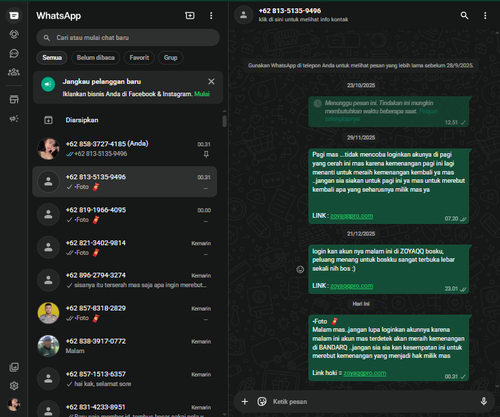Select the Favorit filter tab
Viewport: 500px width, 417px height.
click(x=139, y=58)
